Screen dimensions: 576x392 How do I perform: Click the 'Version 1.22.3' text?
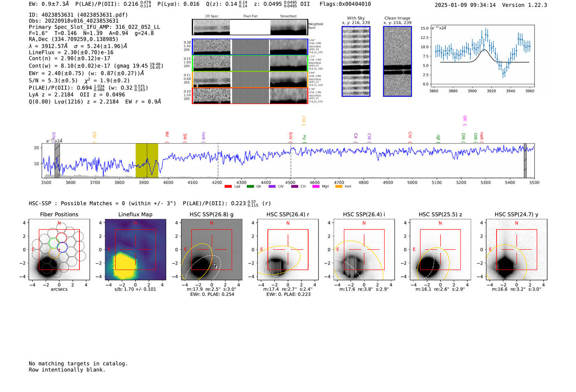tap(525, 5)
